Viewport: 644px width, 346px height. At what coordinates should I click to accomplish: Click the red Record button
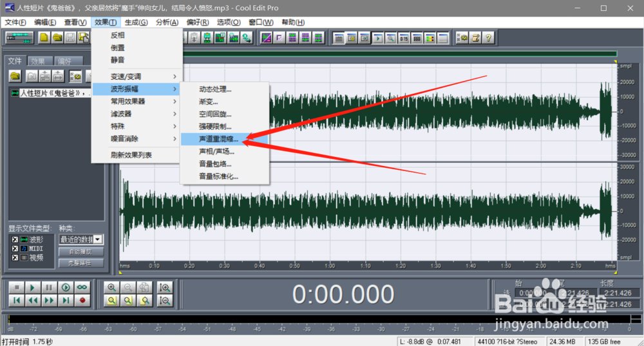coord(82,300)
